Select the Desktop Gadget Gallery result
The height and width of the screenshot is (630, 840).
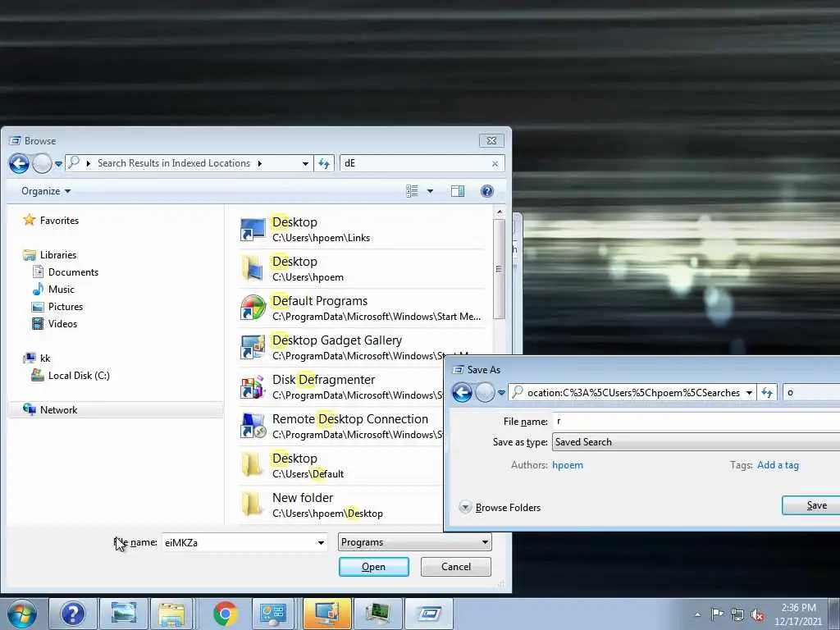(362, 347)
